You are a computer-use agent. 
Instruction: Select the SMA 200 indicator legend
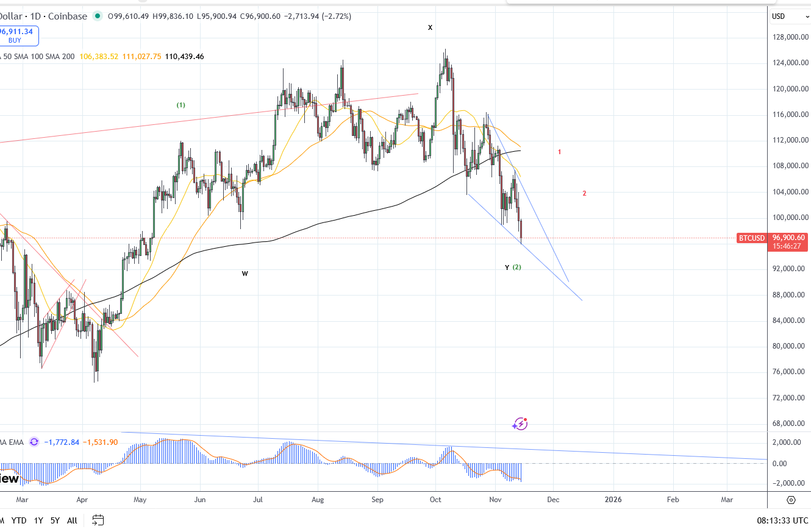tap(60, 56)
